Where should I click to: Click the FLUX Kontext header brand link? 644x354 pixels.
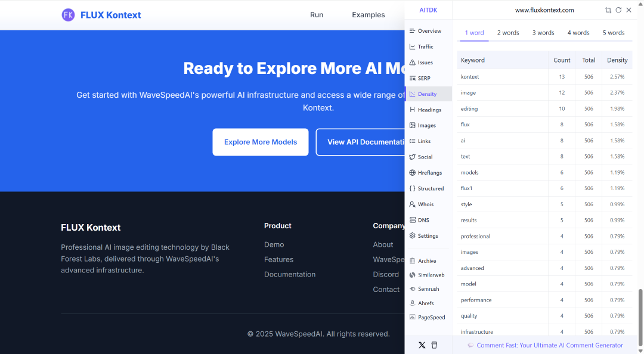(110, 15)
